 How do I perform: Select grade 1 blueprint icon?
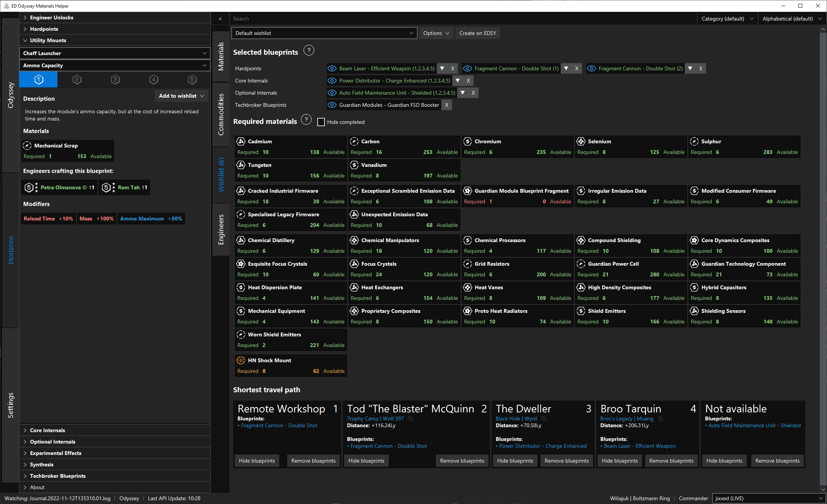click(x=39, y=79)
